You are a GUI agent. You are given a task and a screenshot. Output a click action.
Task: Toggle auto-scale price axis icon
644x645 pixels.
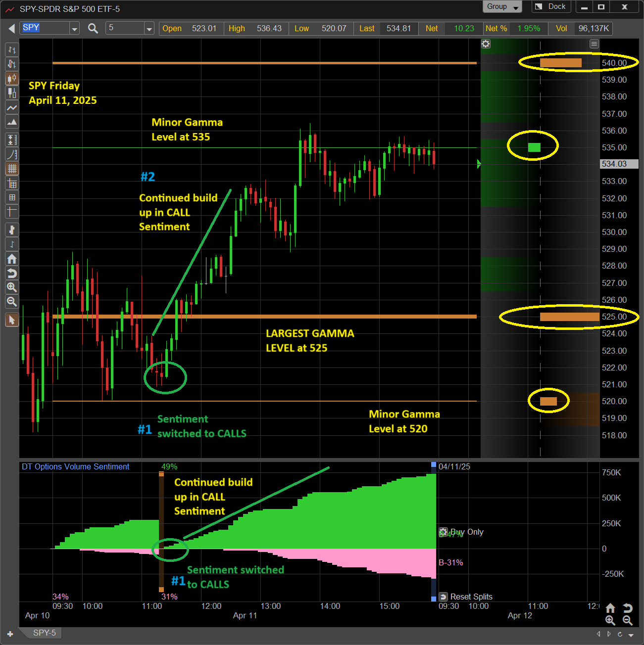(x=12, y=140)
